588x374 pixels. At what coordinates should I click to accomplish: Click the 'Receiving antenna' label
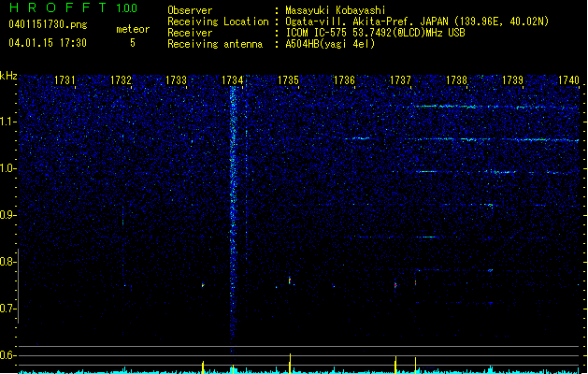click(x=215, y=44)
